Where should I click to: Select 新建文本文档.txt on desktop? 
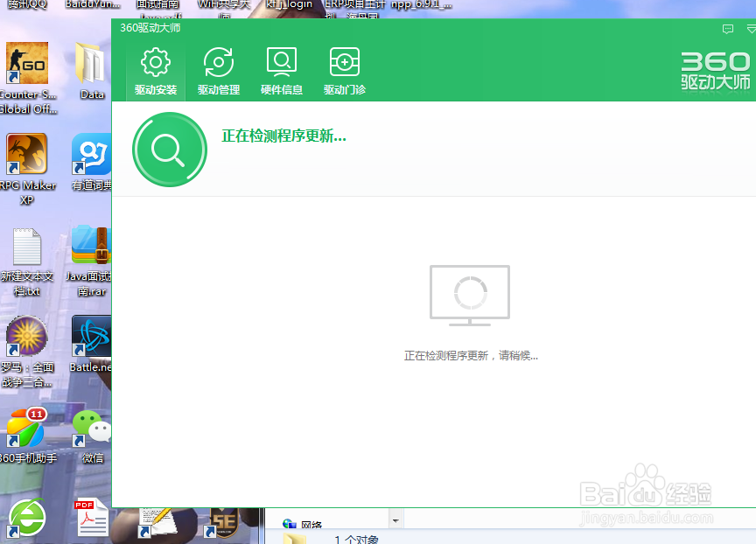coord(27,262)
